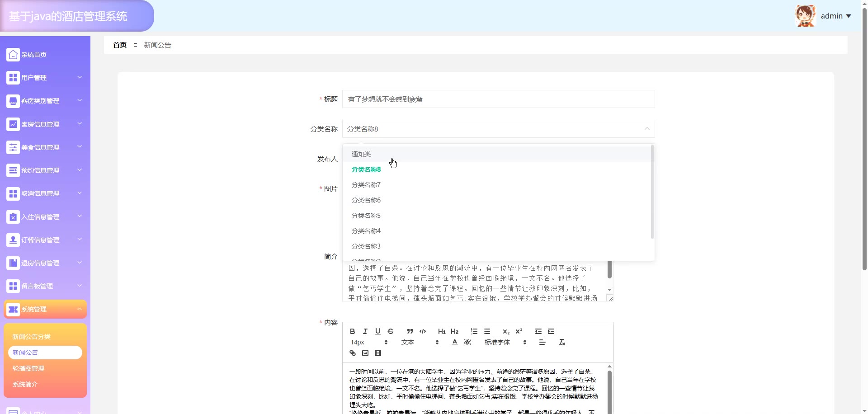
Task: Apply superscript formatting
Action: [519, 331]
